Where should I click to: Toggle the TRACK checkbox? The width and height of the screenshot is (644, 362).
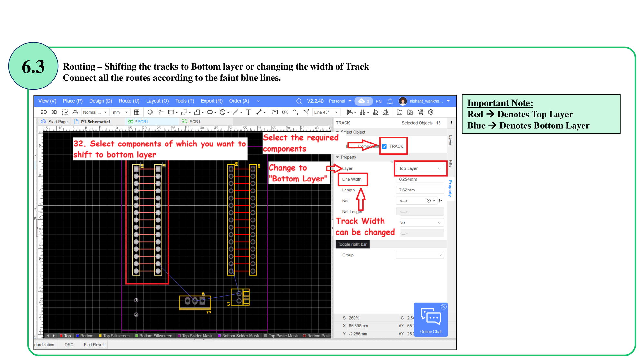coord(384,146)
